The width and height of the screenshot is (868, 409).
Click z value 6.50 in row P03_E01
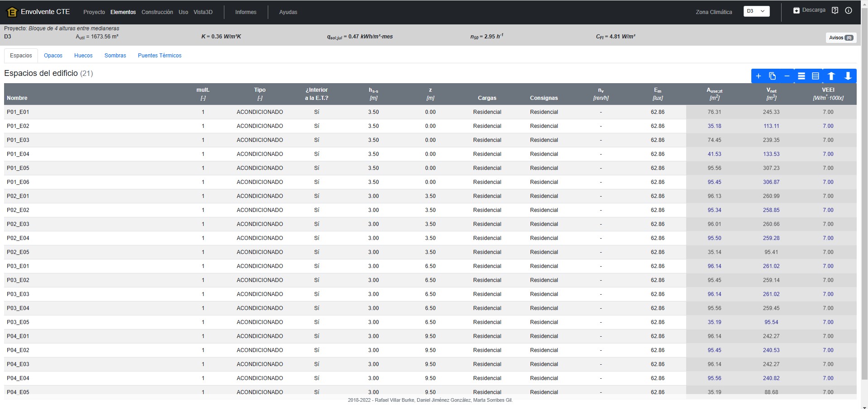coord(430,266)
